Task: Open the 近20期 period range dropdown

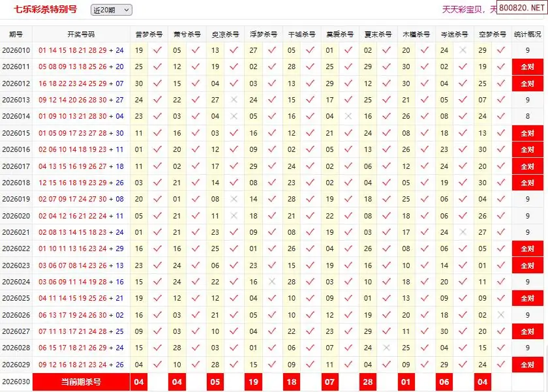Action: [111, 10]
